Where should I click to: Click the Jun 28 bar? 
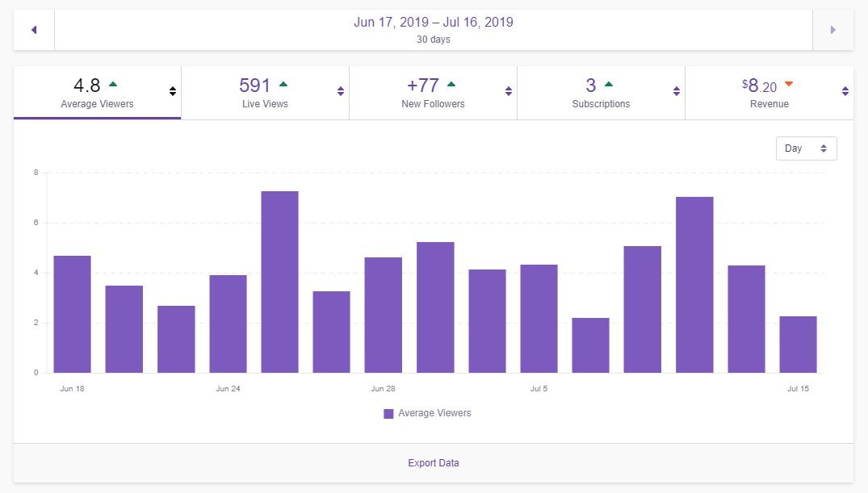pyautogui.click(x=383, y=315)
